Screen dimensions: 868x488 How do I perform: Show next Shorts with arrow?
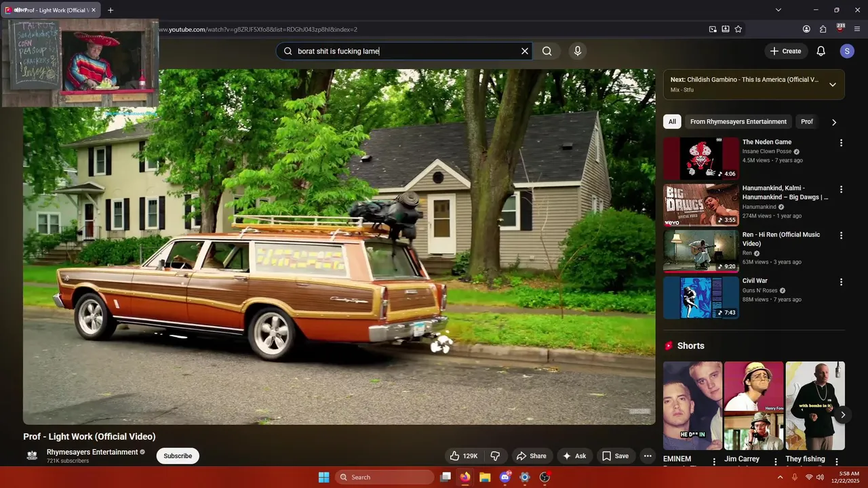(x=842, y=415)
